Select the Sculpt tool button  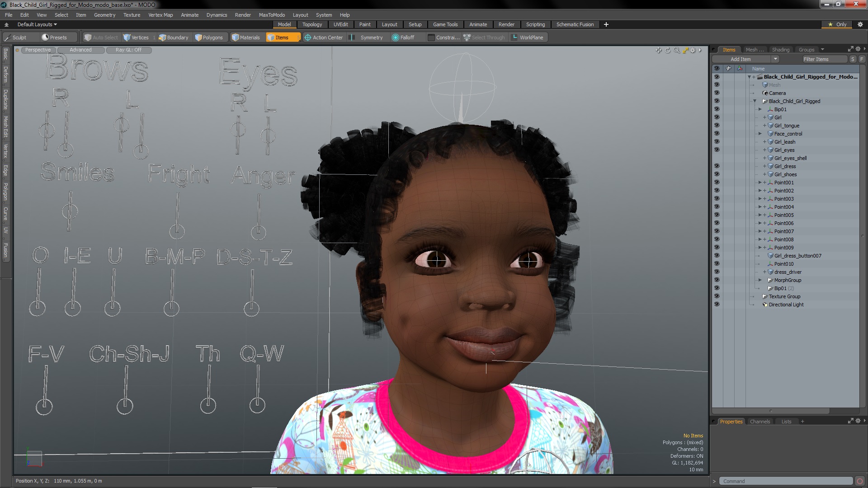(19, 38)
